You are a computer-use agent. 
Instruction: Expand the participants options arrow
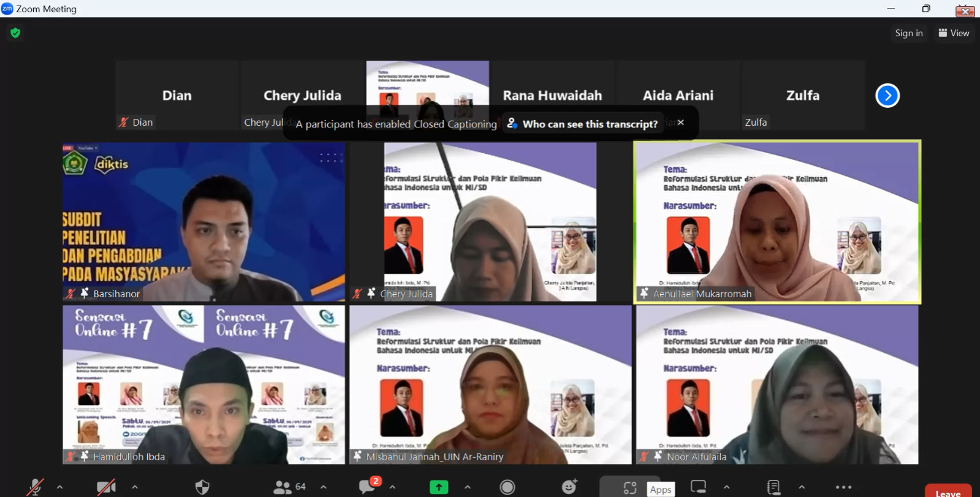324,487
